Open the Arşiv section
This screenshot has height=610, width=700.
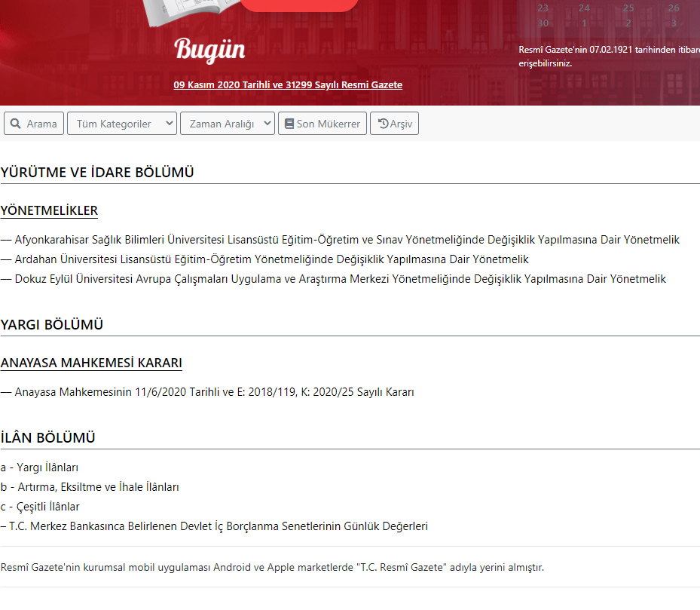394,123
